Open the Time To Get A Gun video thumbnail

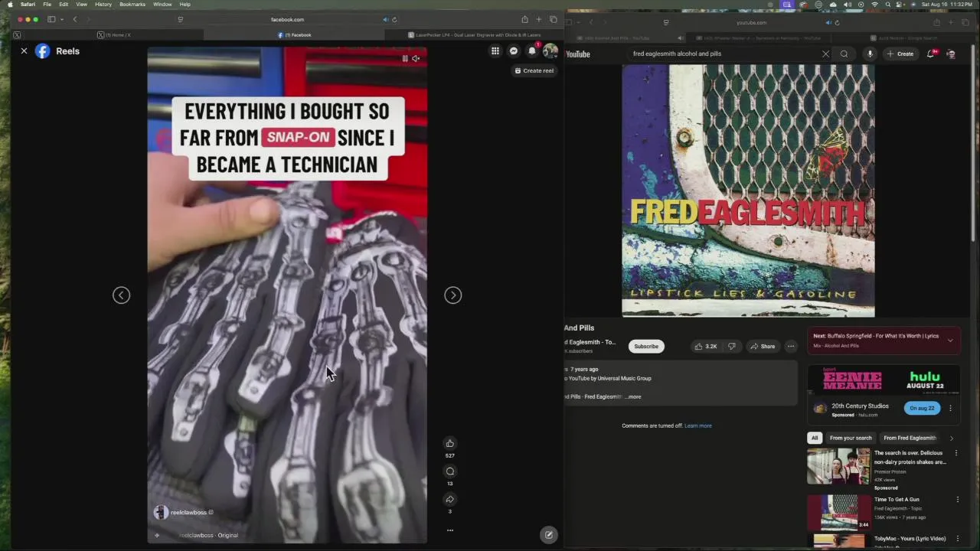pyautogui.click(x=838, y=512)
